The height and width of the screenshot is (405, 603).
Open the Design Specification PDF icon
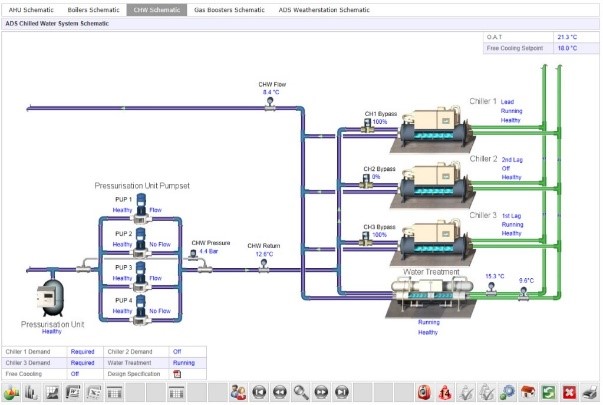tap(177, 374)
